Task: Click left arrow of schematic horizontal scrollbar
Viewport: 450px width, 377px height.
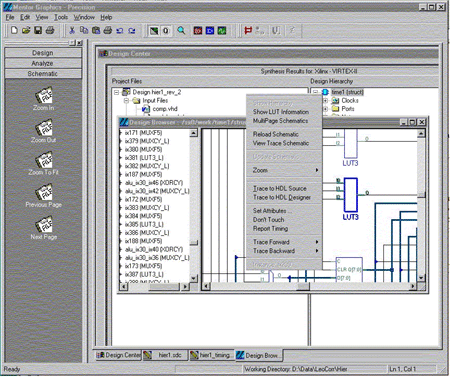Action: 206,286
